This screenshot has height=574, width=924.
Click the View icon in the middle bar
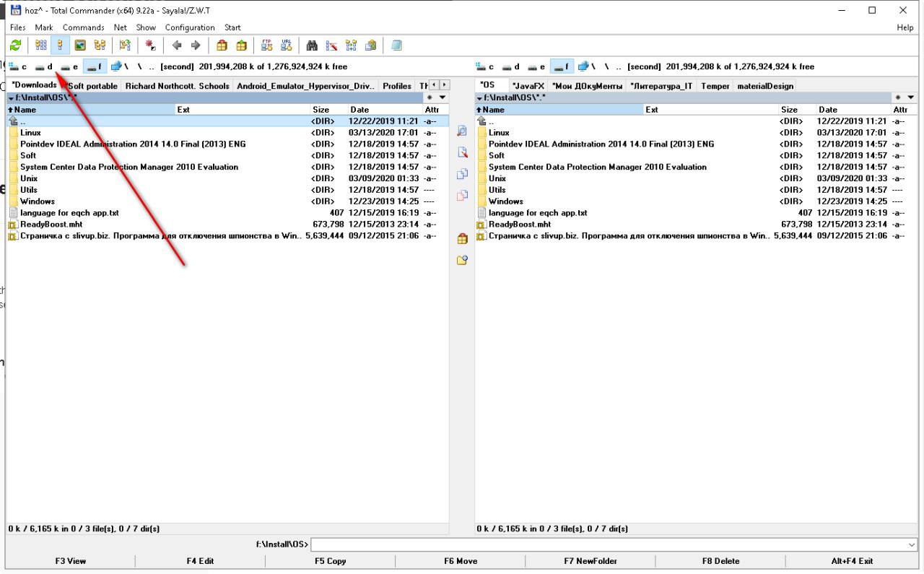pos(462,131)
